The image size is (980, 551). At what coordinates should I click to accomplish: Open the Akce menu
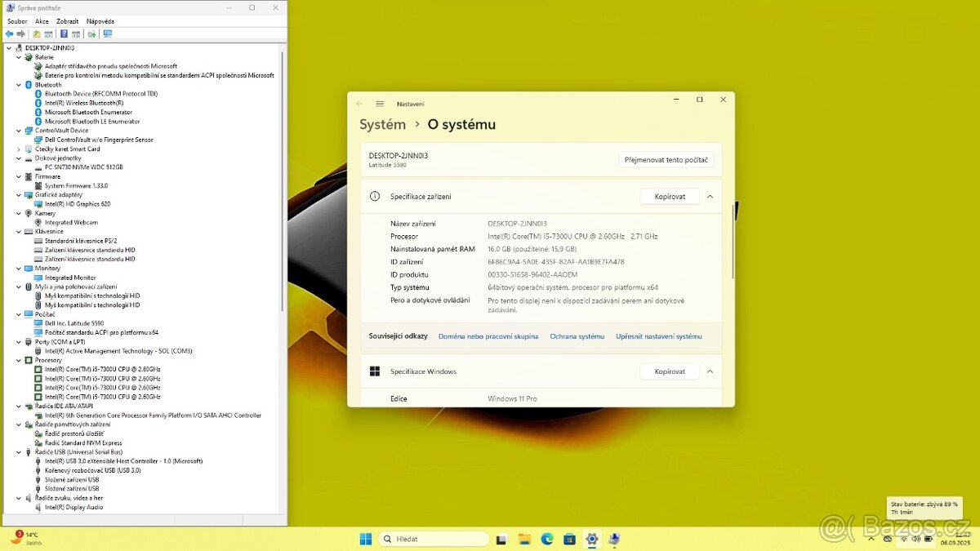[x=42, y=21]
